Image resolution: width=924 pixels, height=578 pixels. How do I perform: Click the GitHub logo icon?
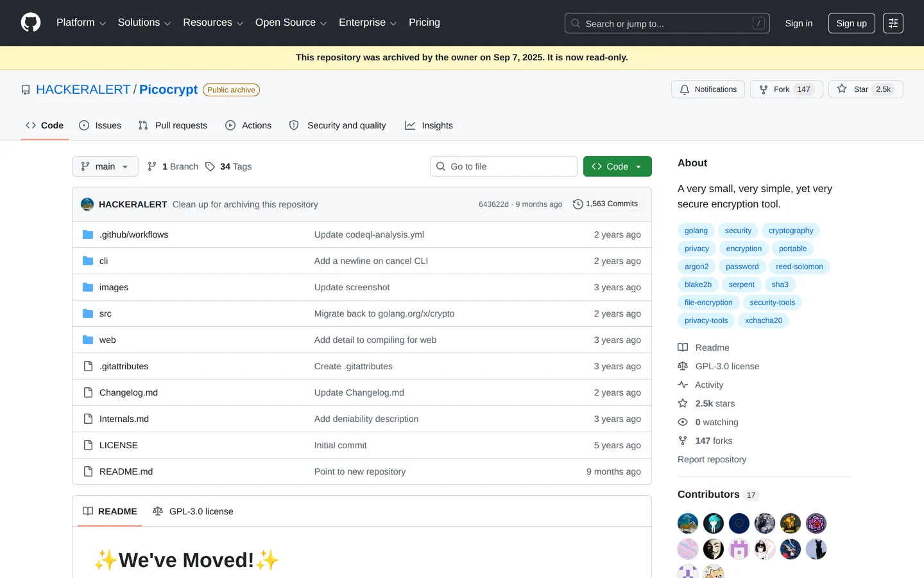[31, 22]
